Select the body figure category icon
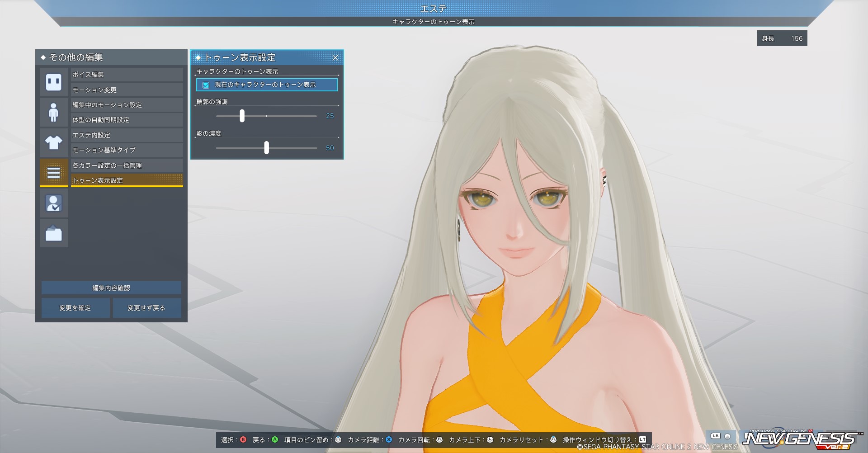 (54, 112)
